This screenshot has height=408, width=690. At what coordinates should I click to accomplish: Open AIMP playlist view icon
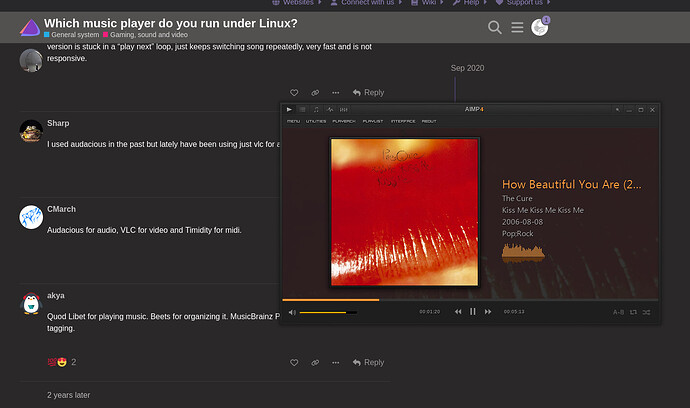coord(302,110)
